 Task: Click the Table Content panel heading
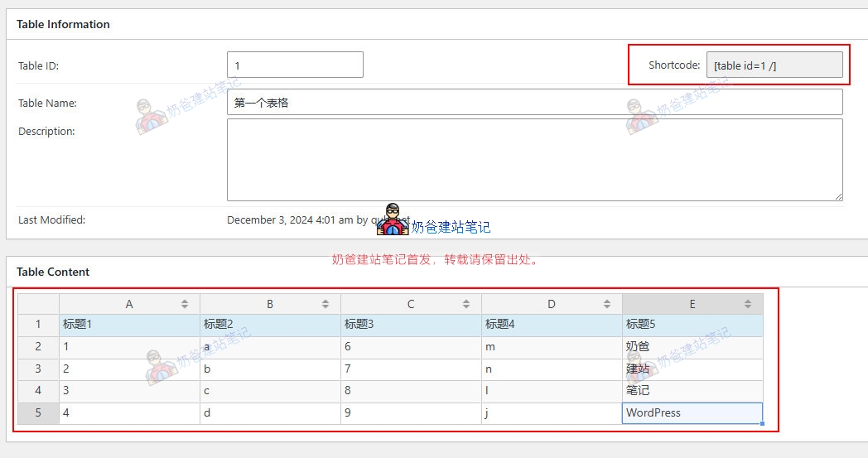(53, 272)
